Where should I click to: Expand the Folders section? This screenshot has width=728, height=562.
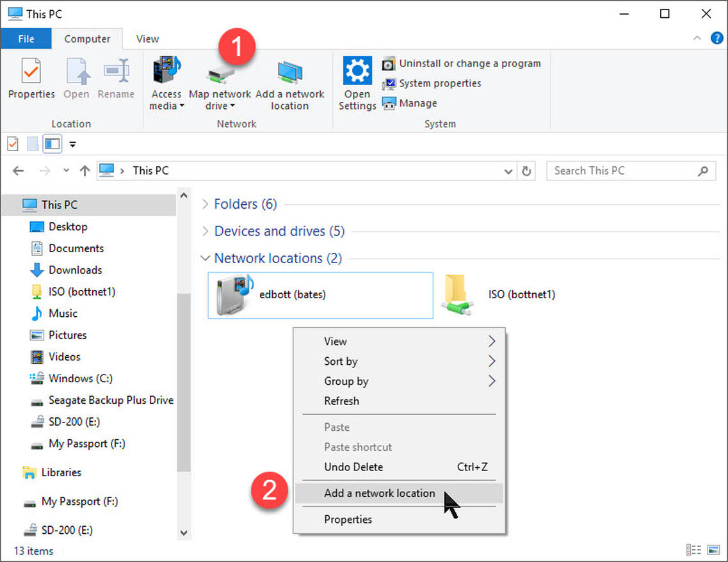[205, 204]
